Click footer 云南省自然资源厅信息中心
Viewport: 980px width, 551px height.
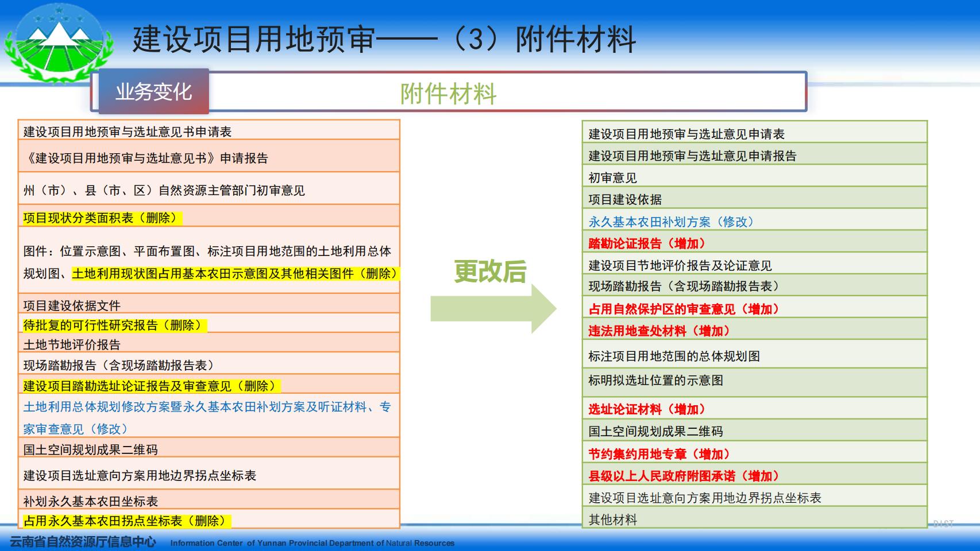point(83,541)
